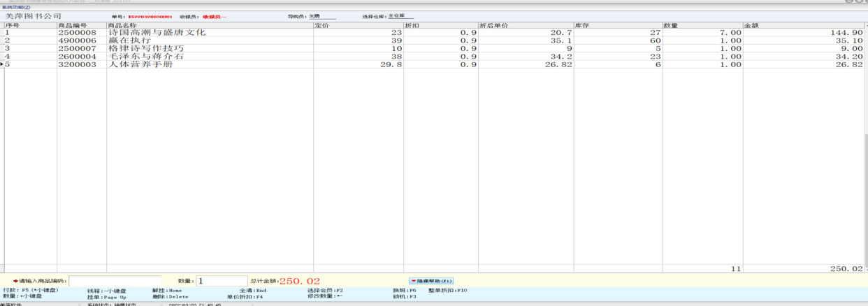Click the 数量 column header
Image resolution: width=868 pixels, height=306 pixels.
pyautogui.click(x=702, y=26)
